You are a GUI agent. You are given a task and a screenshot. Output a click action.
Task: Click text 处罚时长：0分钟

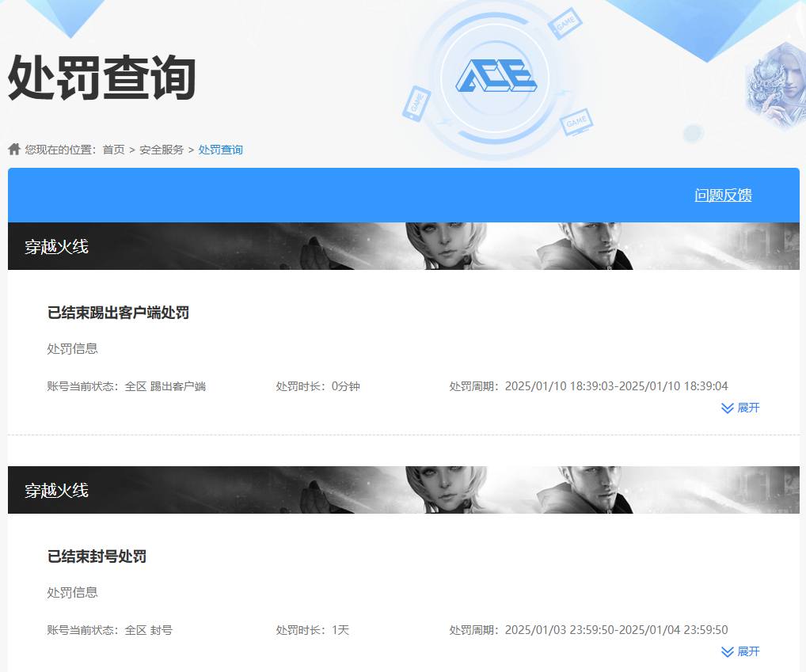click(x=317, y=386)
